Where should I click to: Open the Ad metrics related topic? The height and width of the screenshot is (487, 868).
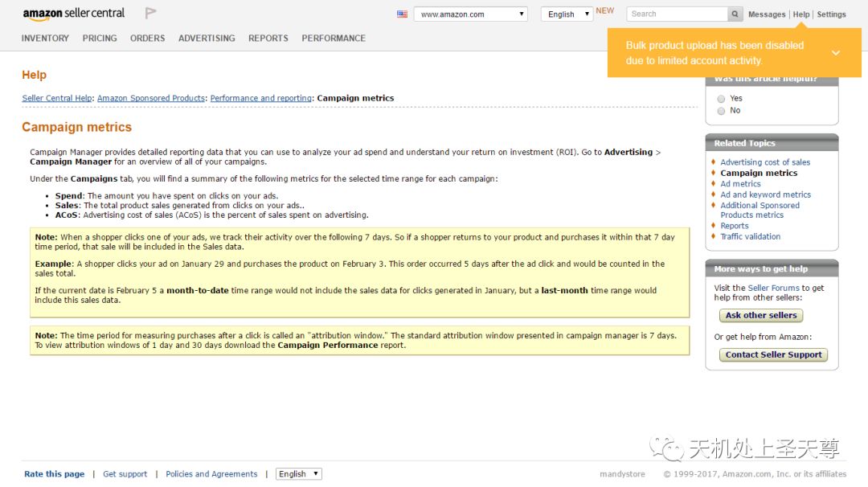click(x=740, y=184)
